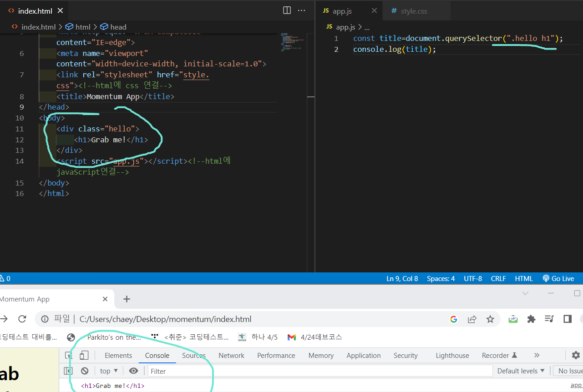Toggle the console sidebar
The width and height of the screenshot is (583, 392).
(x=68, y=371)
